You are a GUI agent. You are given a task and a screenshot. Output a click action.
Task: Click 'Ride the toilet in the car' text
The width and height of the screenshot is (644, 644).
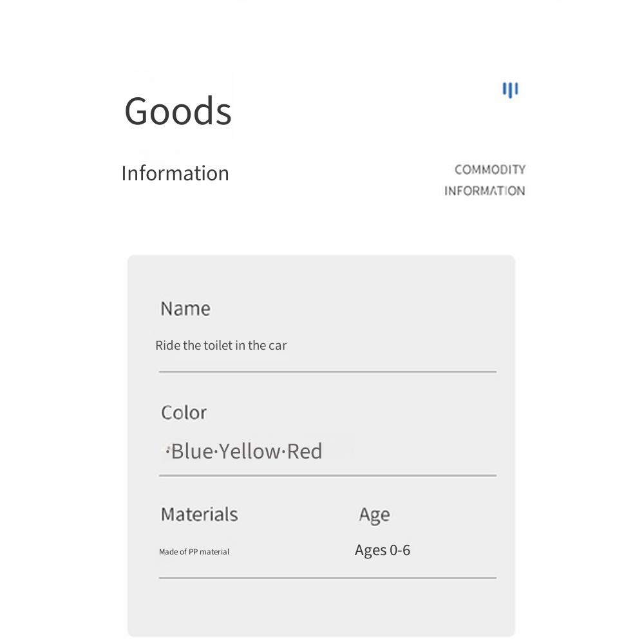pyautogui.click(x=221, y=345)
